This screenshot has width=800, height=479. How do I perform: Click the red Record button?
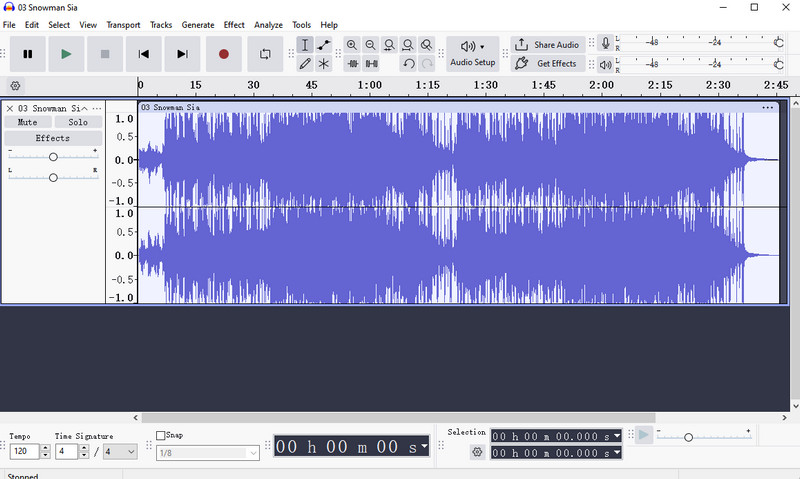223,54
